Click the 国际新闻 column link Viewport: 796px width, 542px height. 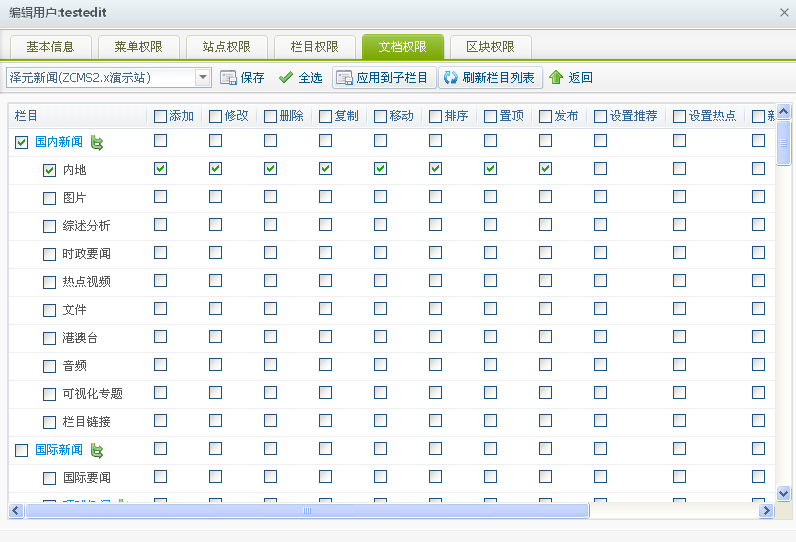point(59,450)
